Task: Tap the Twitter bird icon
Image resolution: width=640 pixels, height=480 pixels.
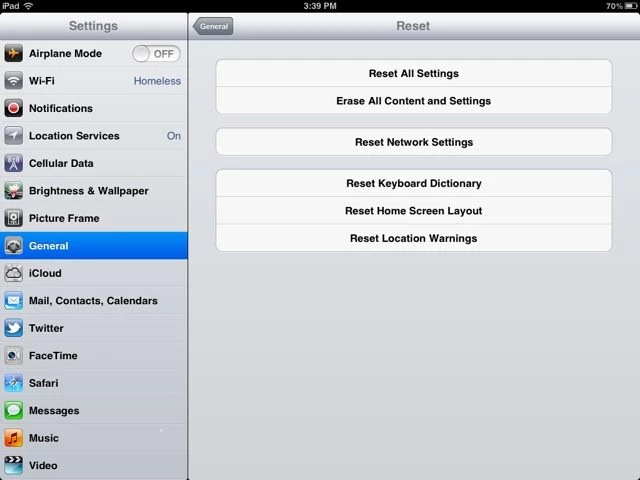Action: 13,328
